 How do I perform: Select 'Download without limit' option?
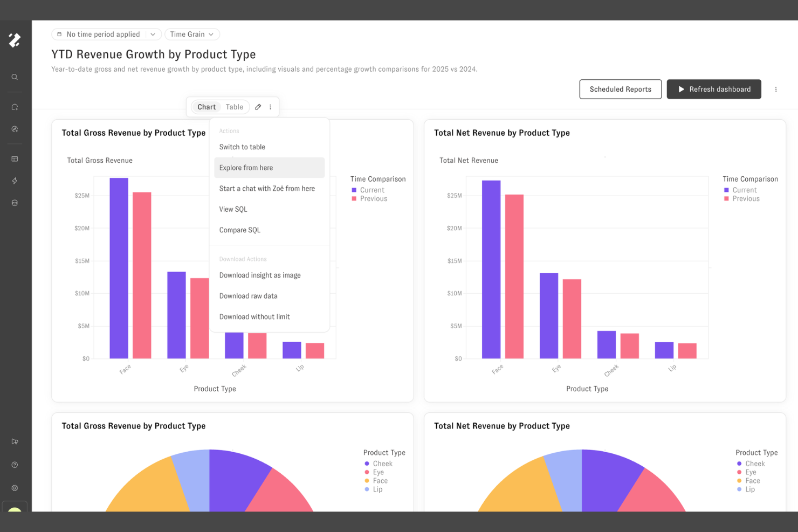[x=269, y=317]
